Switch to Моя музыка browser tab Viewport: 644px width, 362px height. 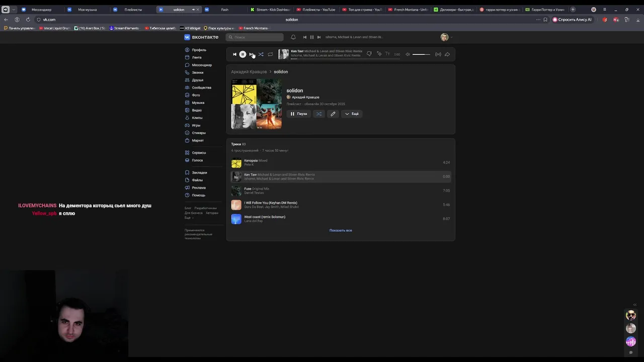pyautogui.click(x=87, y=10)
